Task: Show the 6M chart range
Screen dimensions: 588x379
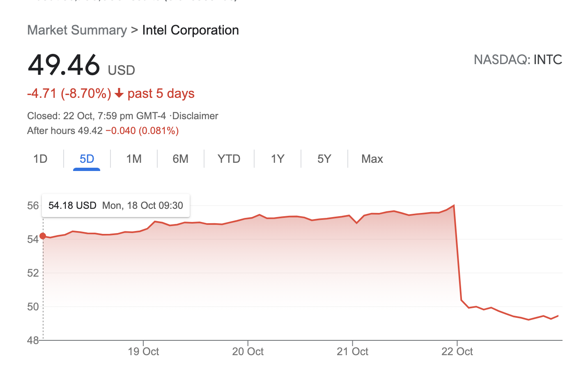Action: point(180,159)
